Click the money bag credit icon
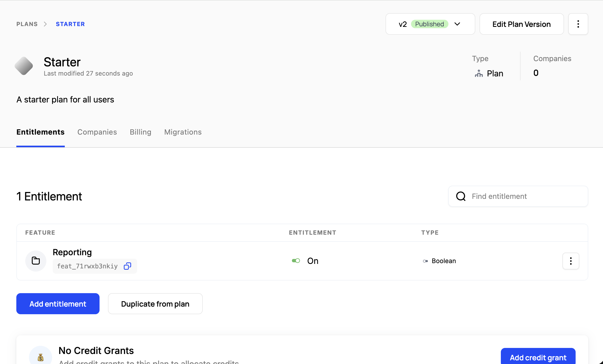 pos(41,357)
